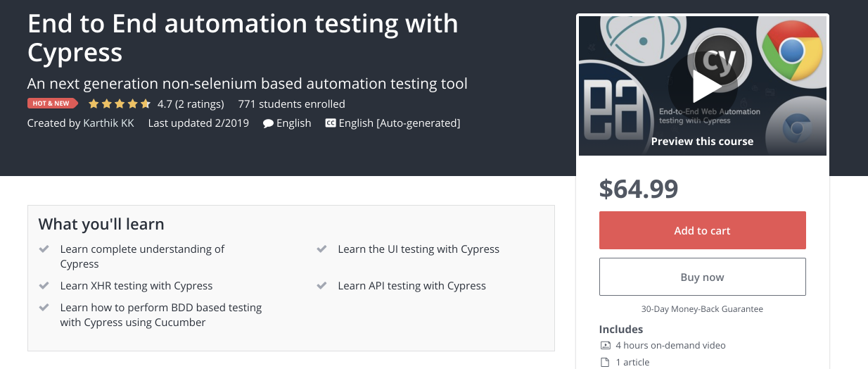Click the checkmark beside BDD testing item

[x=44, y=308]
